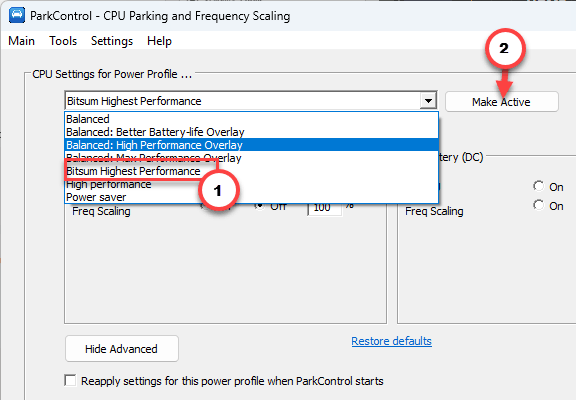Select Balanced: High Performance Overlay entry
Viewport: 576px width, 400px height.
[252, 145]
